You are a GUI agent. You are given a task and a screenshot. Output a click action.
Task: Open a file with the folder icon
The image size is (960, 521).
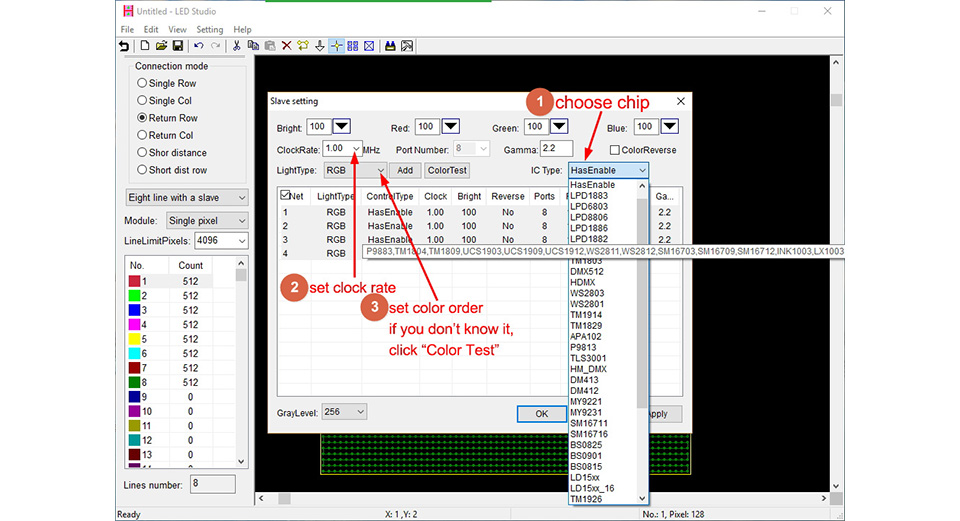[x=161, y=46]
